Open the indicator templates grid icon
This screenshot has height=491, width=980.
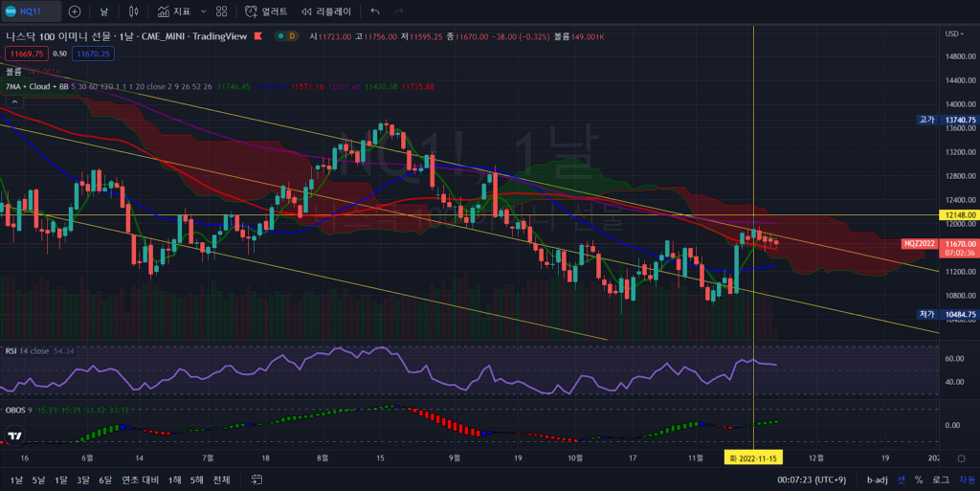pyautogui.click(x=221, y=11)
